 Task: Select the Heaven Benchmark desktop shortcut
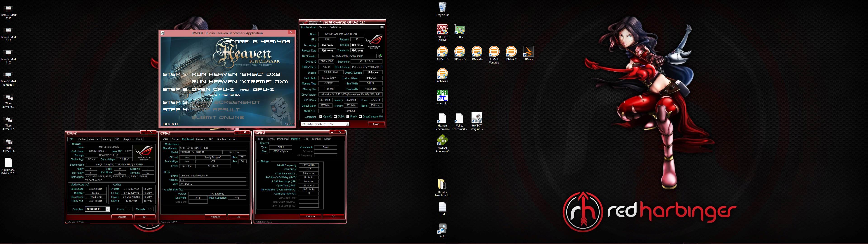click(442, 122)
